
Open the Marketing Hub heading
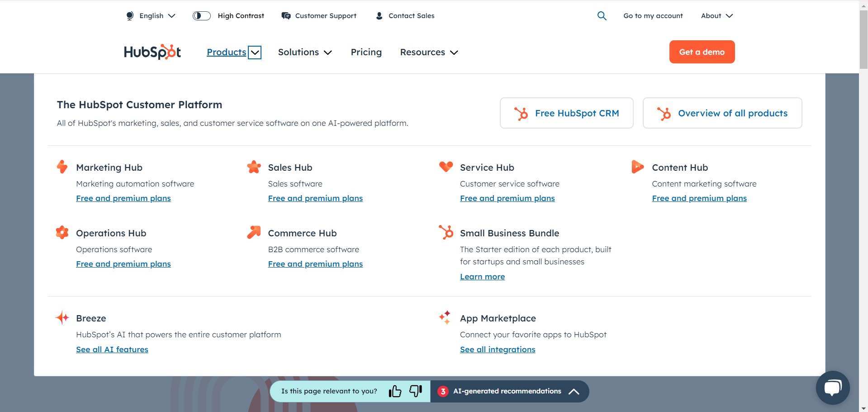[x=109, y=168]
